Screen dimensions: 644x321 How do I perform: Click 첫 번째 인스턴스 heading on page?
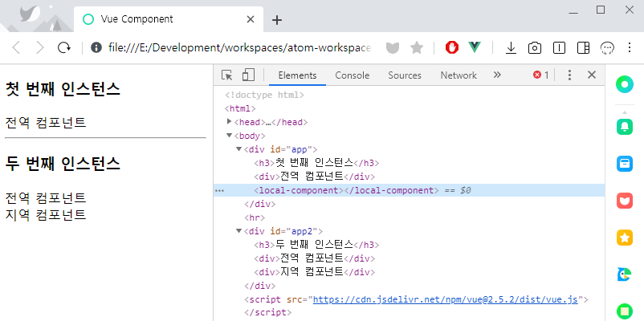pyautogui.click(x=63, y=88)
